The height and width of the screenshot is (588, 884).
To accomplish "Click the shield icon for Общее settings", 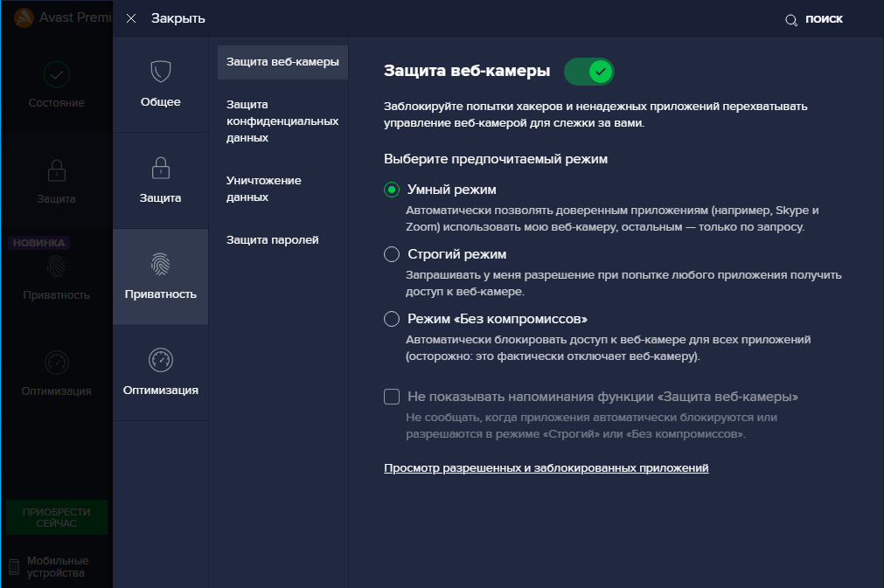I will coord(160,72).
